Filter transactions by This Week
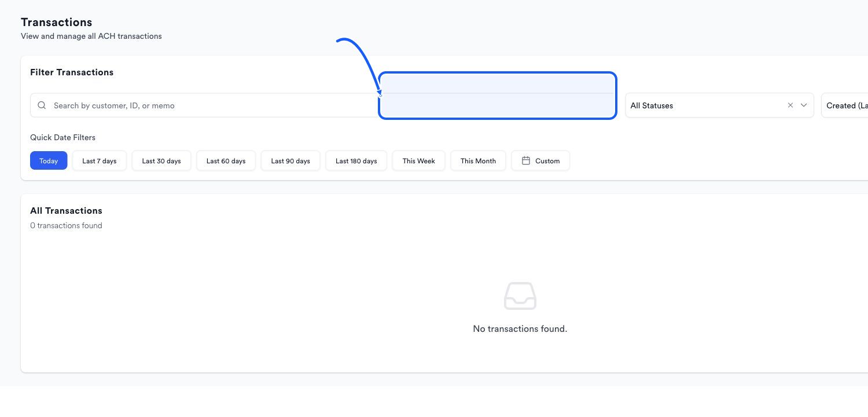 [x=419, y=161]
